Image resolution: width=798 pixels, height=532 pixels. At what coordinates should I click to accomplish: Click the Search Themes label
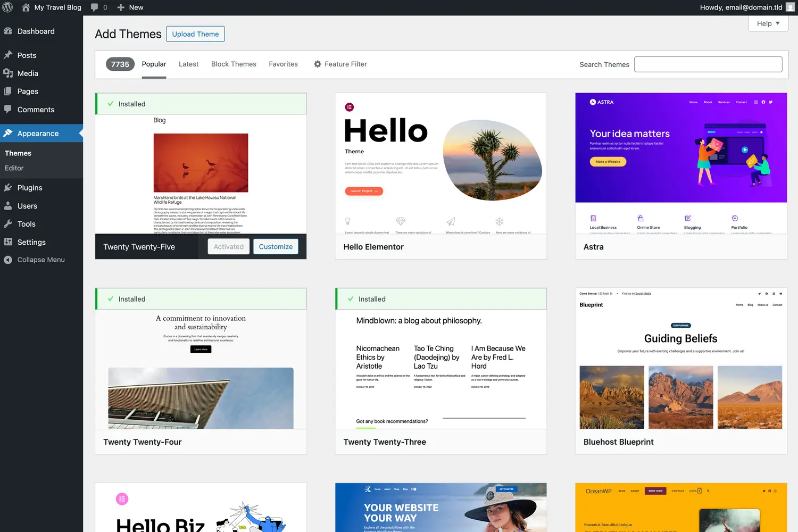click(604, 64)
